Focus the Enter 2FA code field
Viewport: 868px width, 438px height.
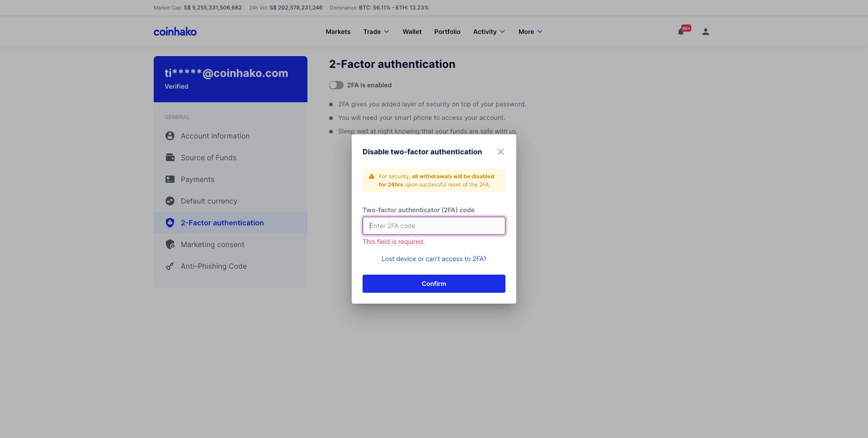[x=434, y=226]
